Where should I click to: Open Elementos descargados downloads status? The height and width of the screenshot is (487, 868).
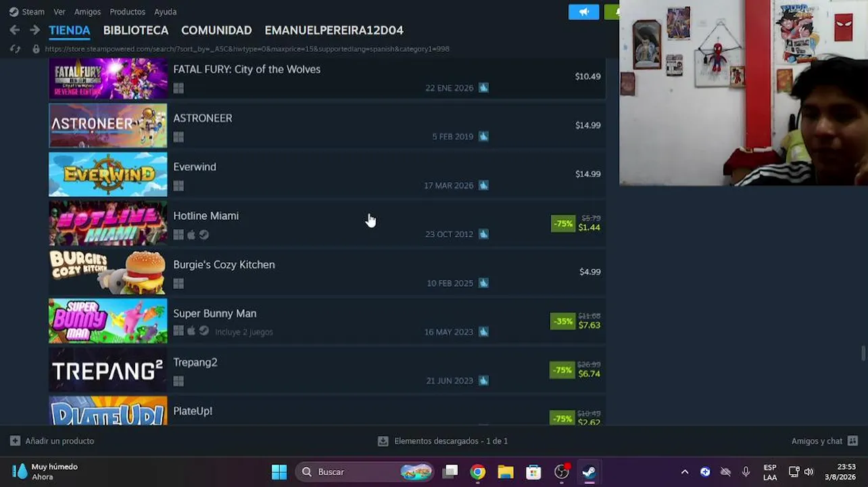pos(451,441)
